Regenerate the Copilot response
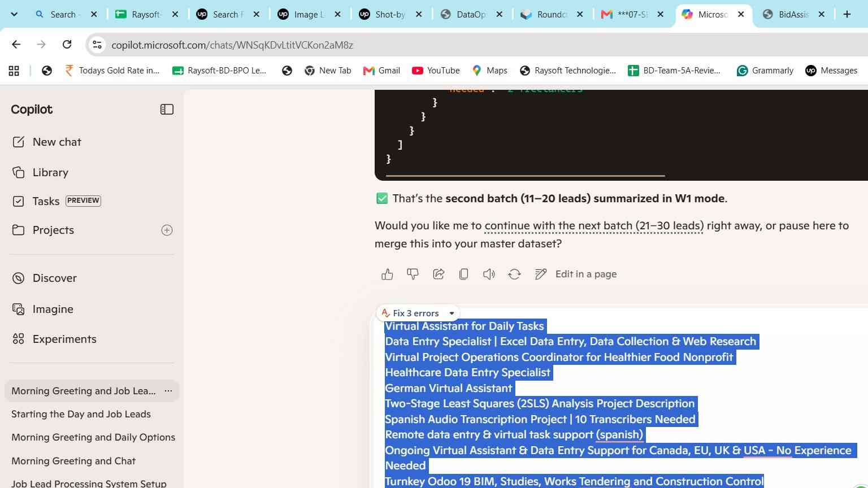 click(x=514, y=274)
